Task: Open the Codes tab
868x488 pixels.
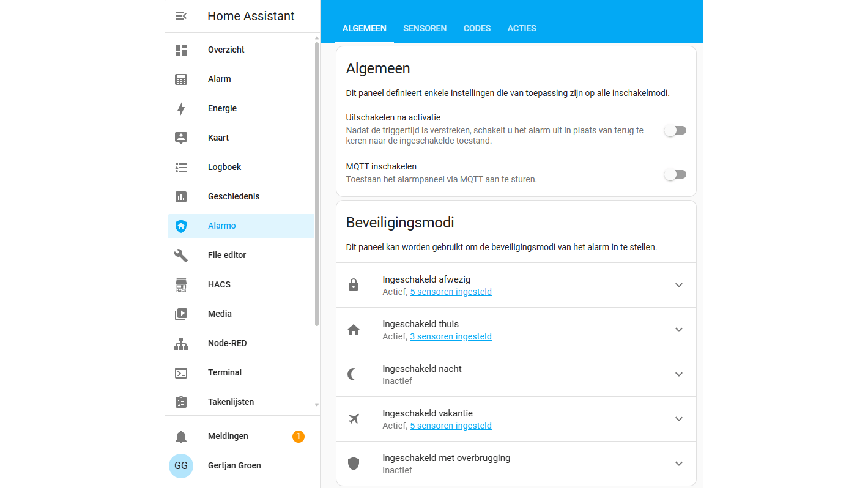Action: click(x=477, y=28)
